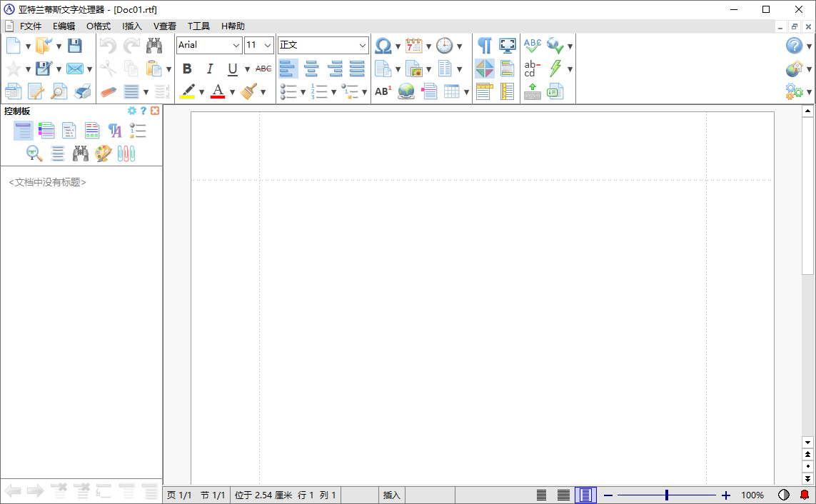Toggle formatting marks with the pilcrow icon
The height and width of the screenshot is (504, 816).
[484, 45]
